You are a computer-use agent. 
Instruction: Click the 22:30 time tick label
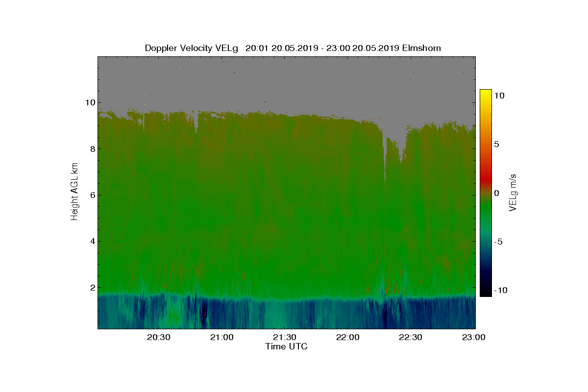pos(411,337)
